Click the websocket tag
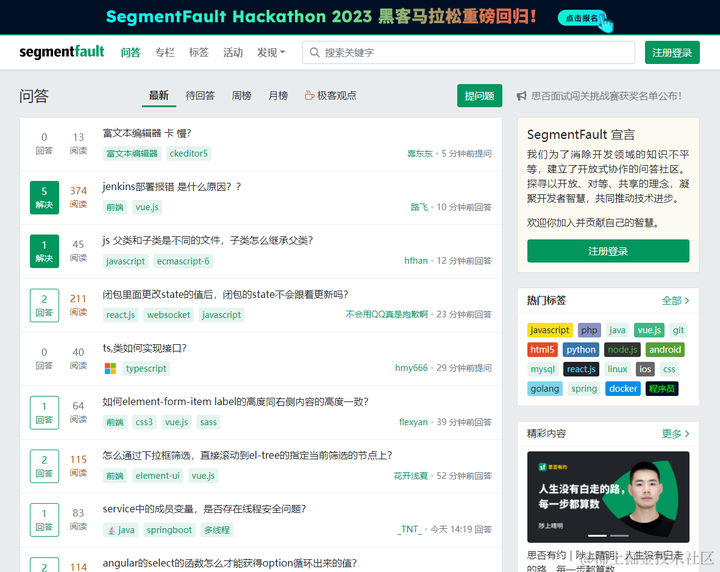The image size is (720, 572). (x=169, y=315)
